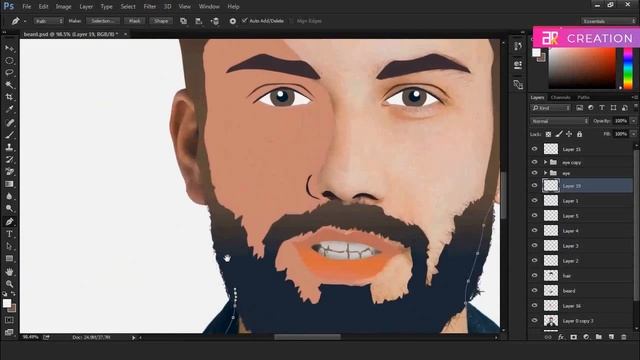Toggle Quick Mask mode icon
The width and height of the screenshot is (640, 360).
(x=9, y=320)
